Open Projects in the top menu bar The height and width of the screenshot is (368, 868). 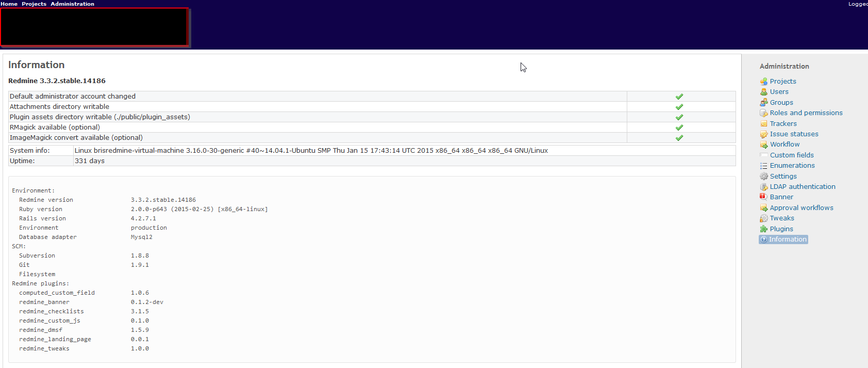(34, 4)
